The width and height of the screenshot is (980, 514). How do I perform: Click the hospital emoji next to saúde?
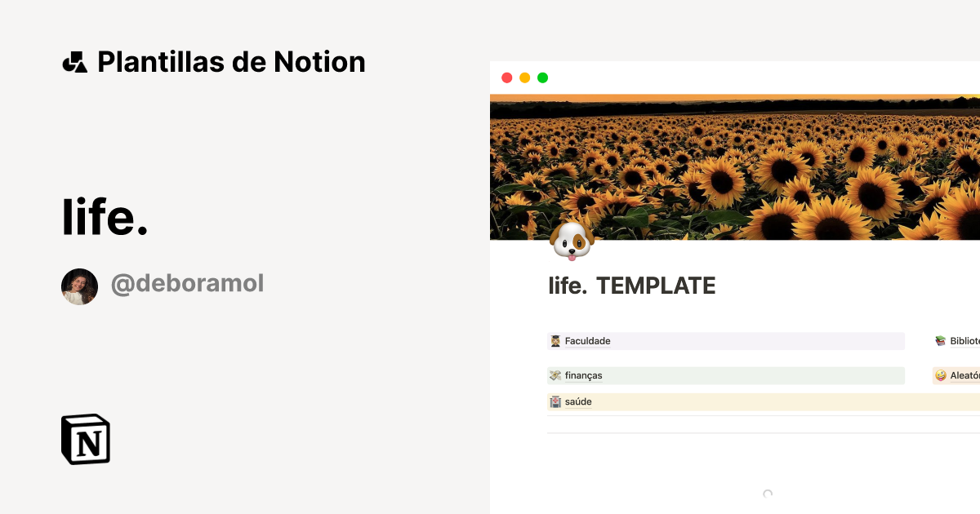(556, 401)
